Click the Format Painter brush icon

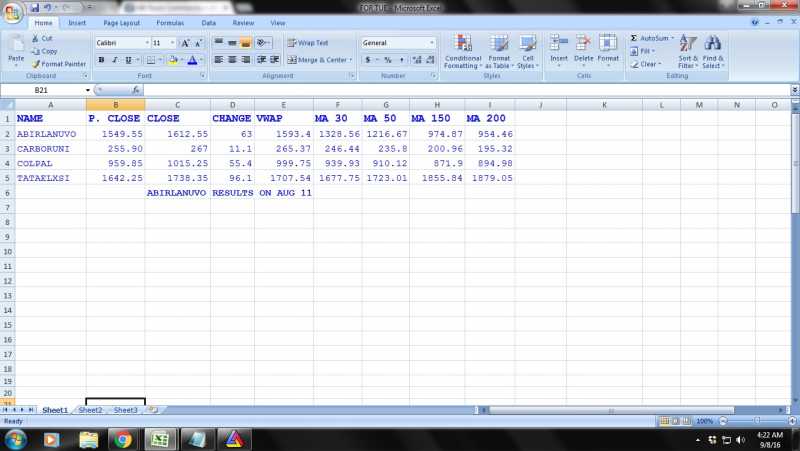(x=35, y=64)
